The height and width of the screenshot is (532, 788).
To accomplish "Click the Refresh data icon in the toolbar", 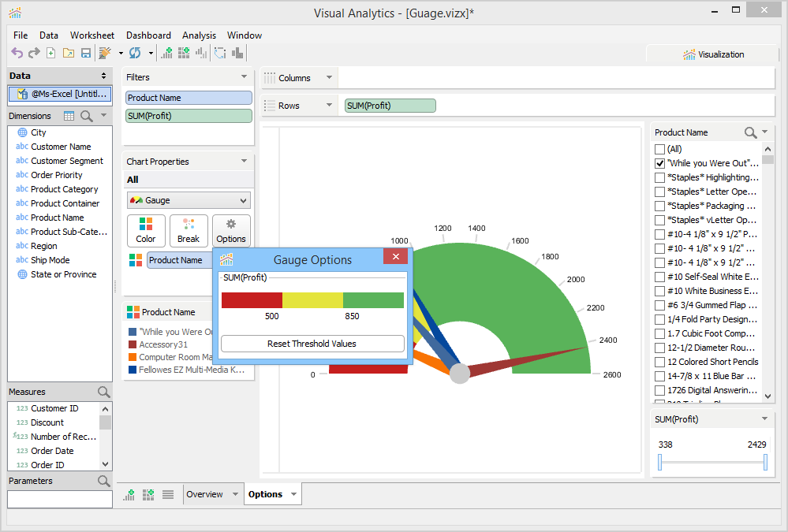I will 135,53.
